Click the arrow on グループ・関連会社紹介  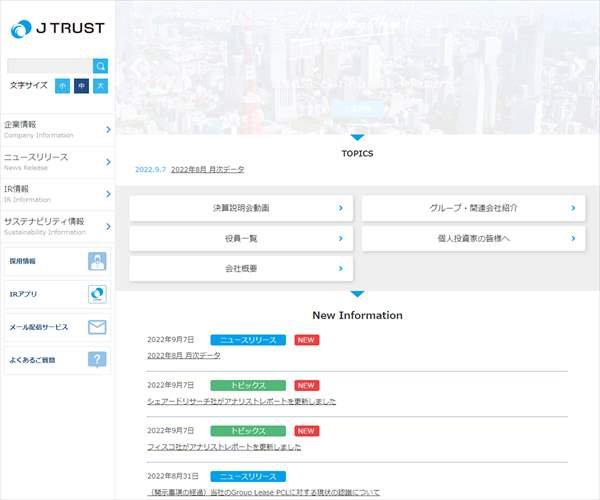coord(573,208)
